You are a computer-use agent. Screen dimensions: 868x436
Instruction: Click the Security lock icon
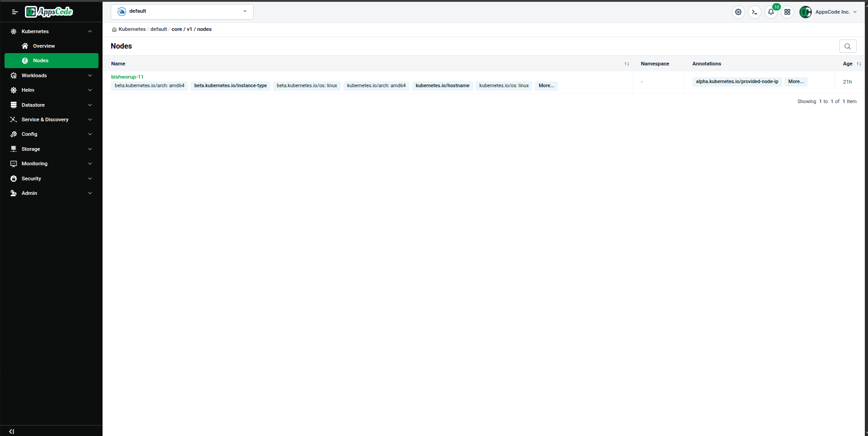[x=14, y=178]
